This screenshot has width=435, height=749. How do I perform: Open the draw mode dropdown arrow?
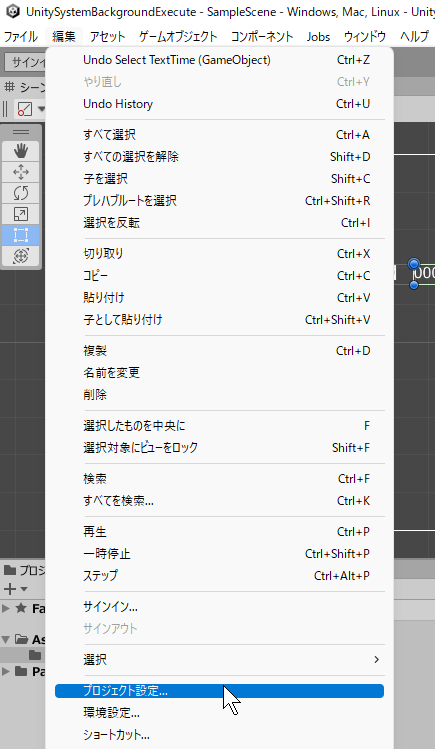[41, 109]
